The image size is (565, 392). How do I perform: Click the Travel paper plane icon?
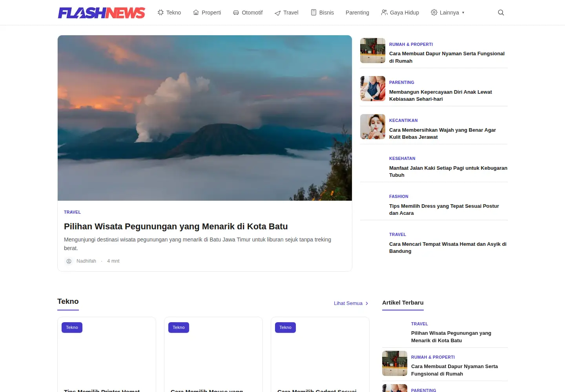(277, 13)
